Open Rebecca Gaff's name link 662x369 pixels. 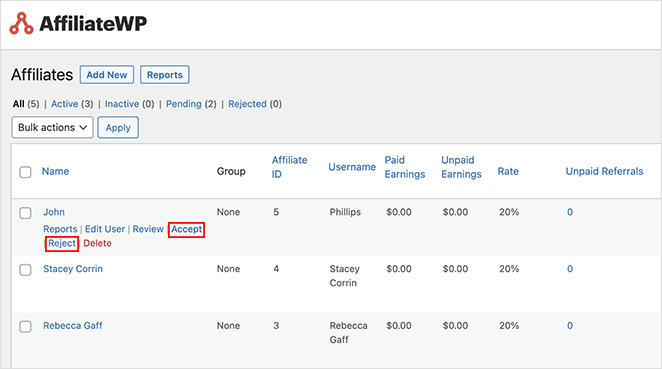coord(73,326)
